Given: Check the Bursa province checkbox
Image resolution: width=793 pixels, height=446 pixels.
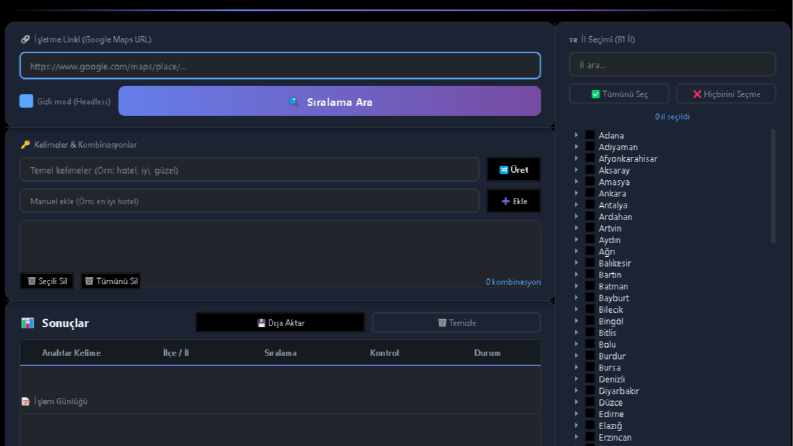Looking at the screenshot, I should [x=590, y=367].
